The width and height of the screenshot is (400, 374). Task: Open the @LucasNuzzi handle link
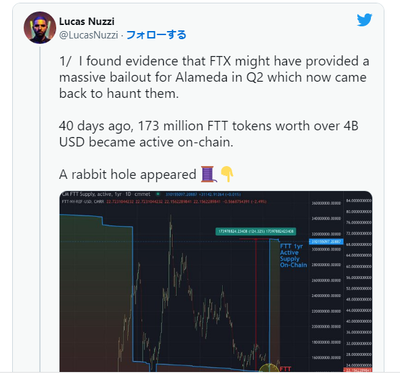click(x=88, y=35)
